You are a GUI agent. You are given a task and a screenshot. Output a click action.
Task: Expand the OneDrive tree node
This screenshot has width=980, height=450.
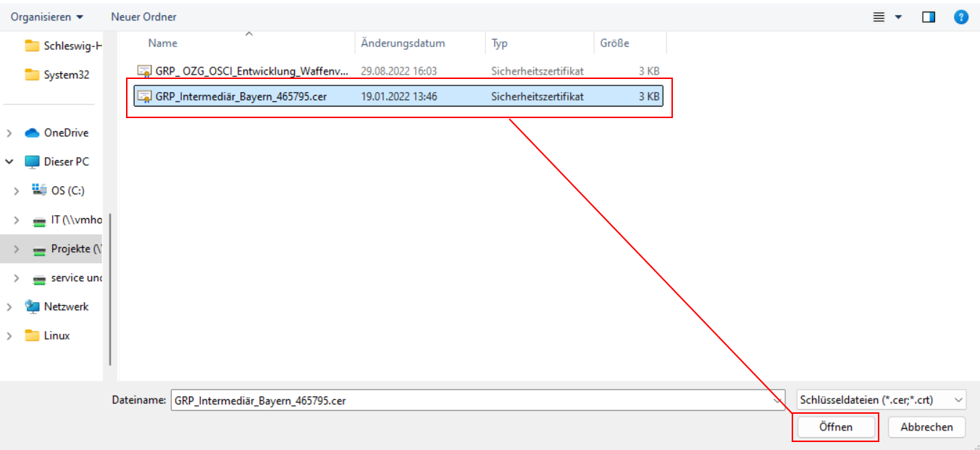pyautogui.click(x=9, y=133)
